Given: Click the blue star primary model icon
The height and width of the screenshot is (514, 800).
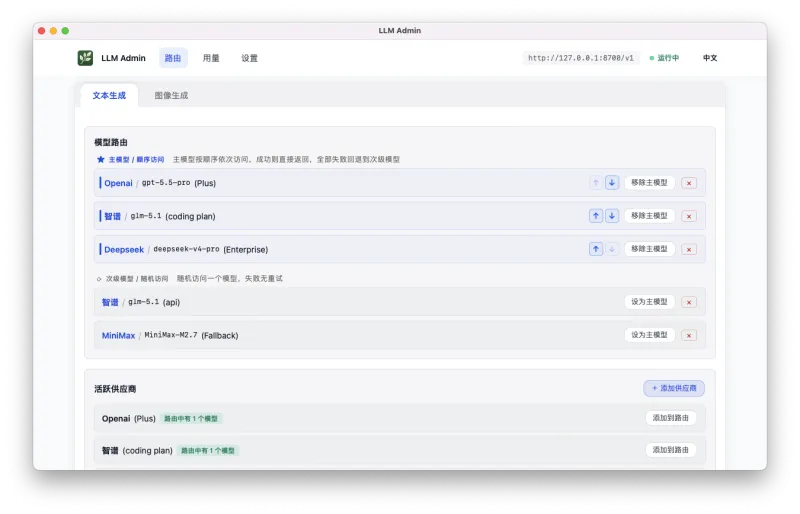Looking at the screenshot, I should (101, 159).
